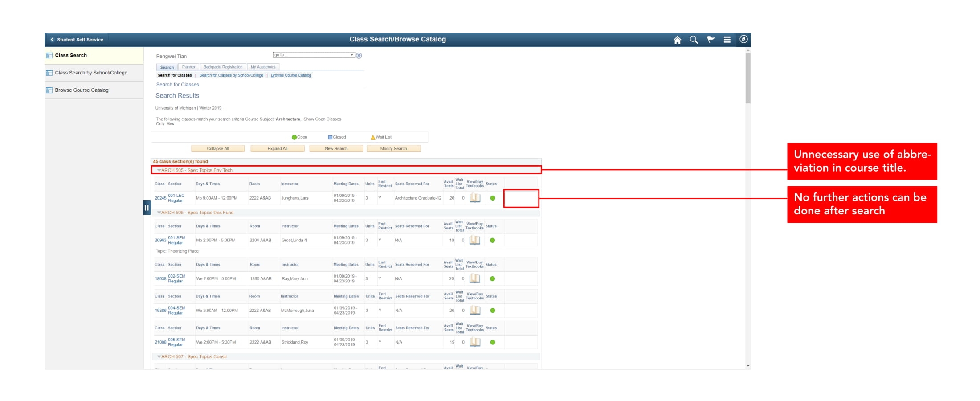Switch to the Search tab
The width and height of the screenshot is (980, 401).
pyautogui.click(x=167, y=67)
